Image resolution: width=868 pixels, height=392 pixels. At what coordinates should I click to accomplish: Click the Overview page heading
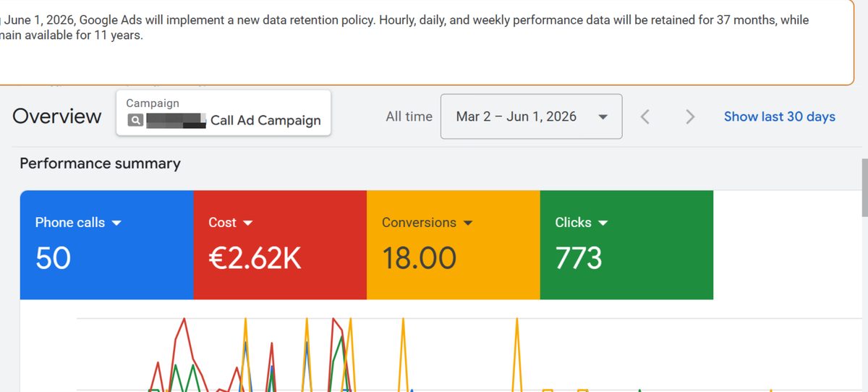coord(57,116)
